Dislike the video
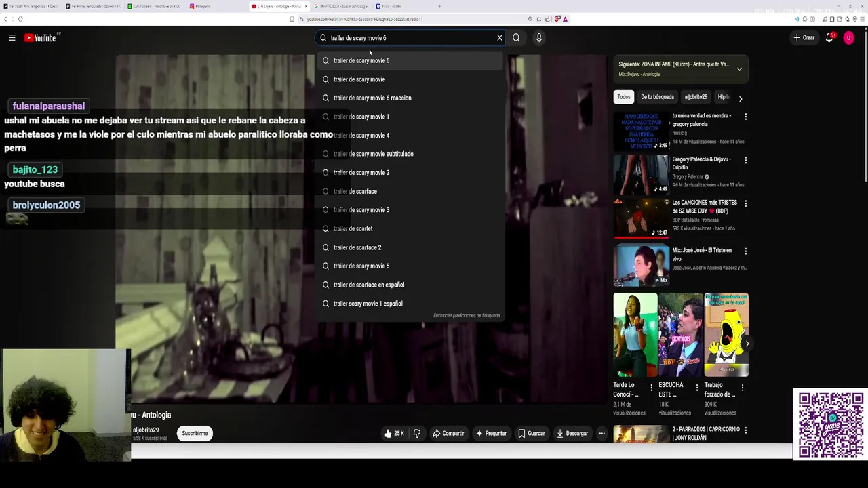Viewport: 868px width, 488px height. [x=417, y=433]
